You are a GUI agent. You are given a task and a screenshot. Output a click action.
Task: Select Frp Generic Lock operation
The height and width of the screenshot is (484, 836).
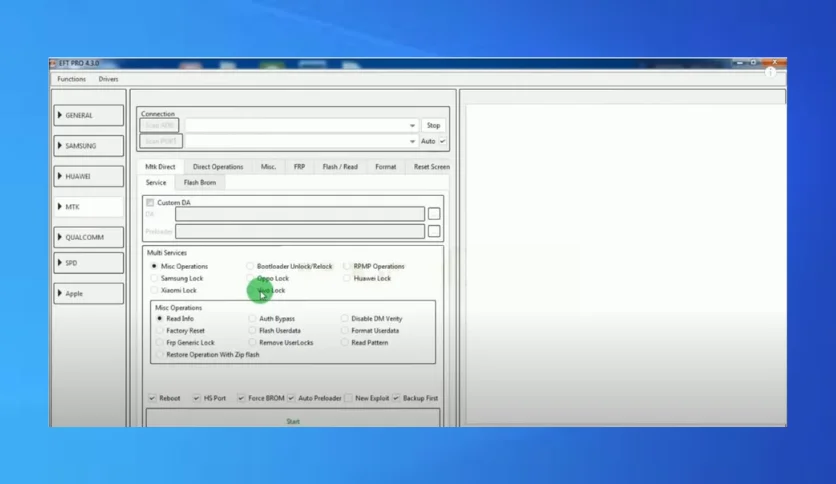point(159,343)
